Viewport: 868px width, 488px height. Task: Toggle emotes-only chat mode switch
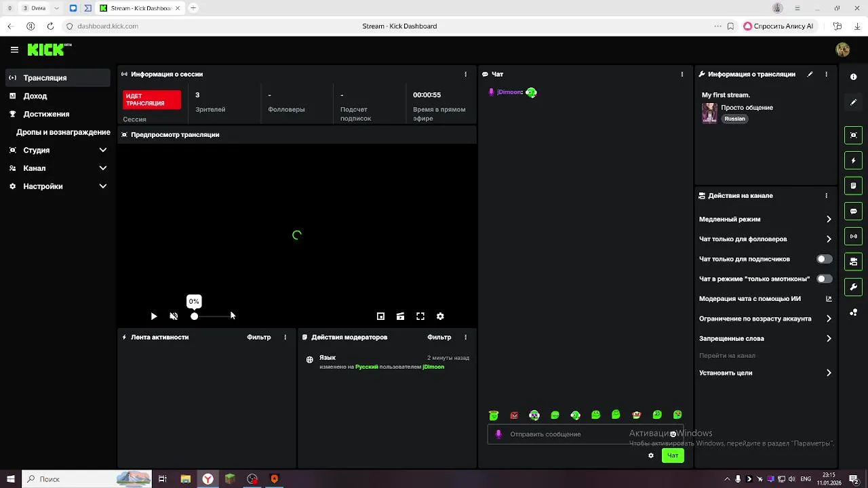[x=824, y=279]
